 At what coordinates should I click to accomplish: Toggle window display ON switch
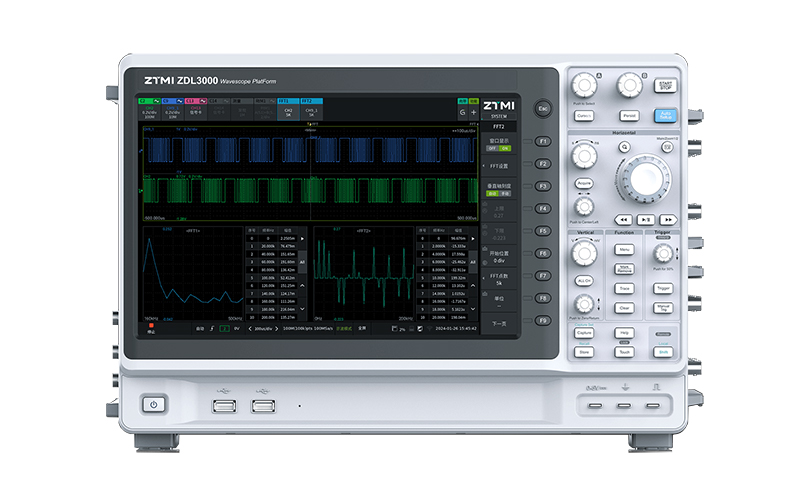tap(505, 149)
